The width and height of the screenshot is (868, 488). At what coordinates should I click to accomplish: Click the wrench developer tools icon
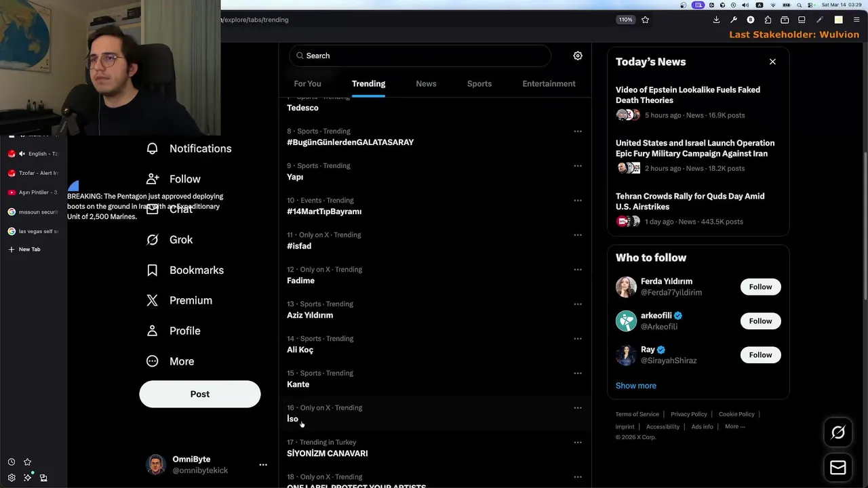tap(734, 20)
